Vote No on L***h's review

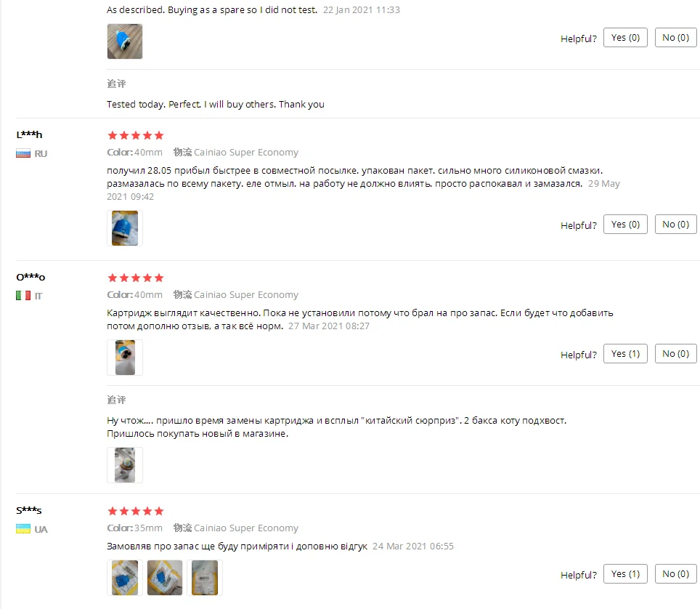(x=675, y=225)
